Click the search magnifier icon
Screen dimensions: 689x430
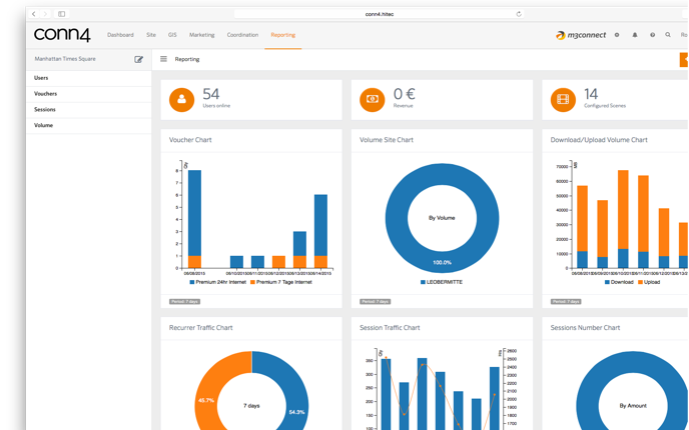[668, 35]
